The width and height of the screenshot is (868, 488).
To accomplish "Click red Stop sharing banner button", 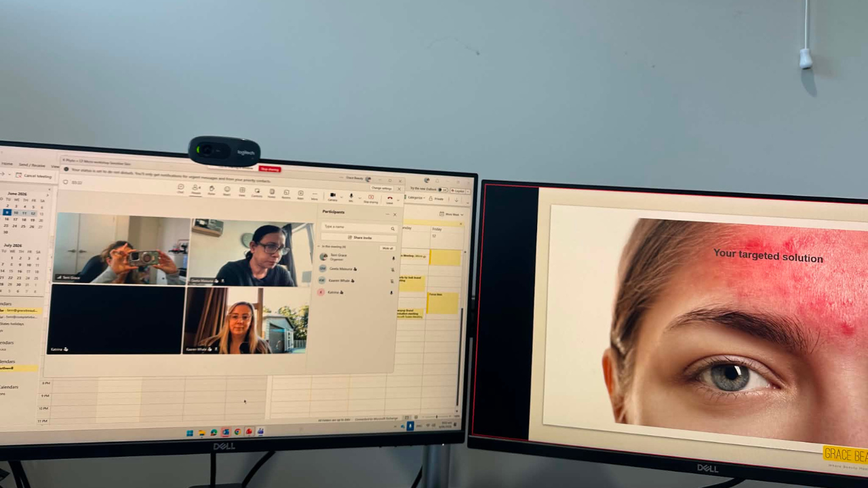I will coord(269,169).
